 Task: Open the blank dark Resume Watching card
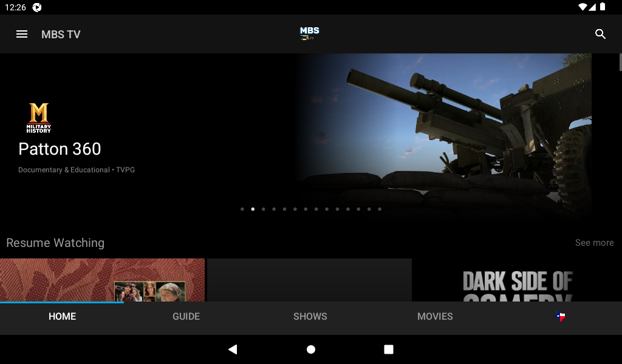click(x=309, y=280)
